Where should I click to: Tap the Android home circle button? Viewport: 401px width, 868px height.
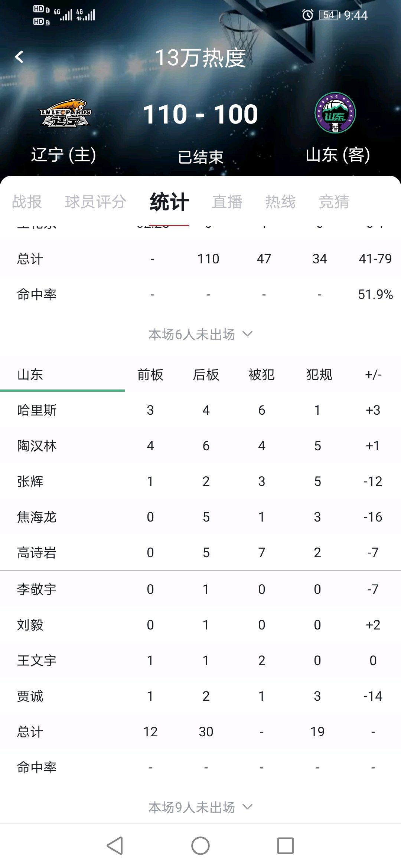[200, 846]
